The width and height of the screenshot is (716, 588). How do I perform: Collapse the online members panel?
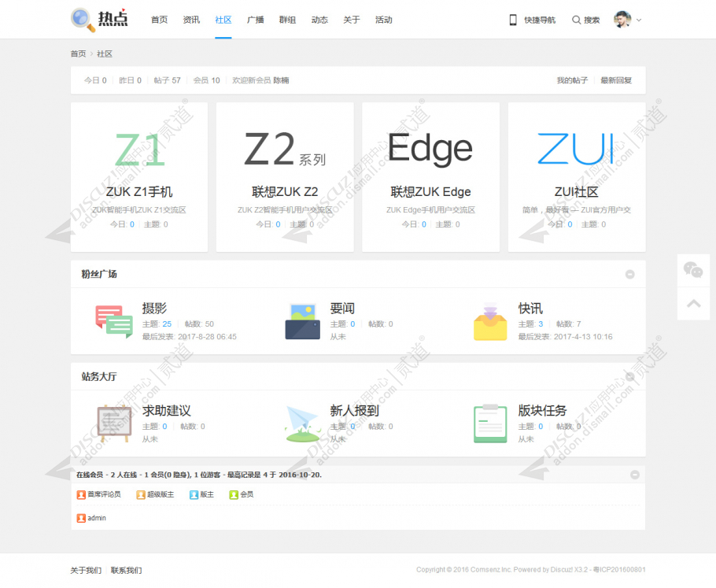tap(635, 475)
